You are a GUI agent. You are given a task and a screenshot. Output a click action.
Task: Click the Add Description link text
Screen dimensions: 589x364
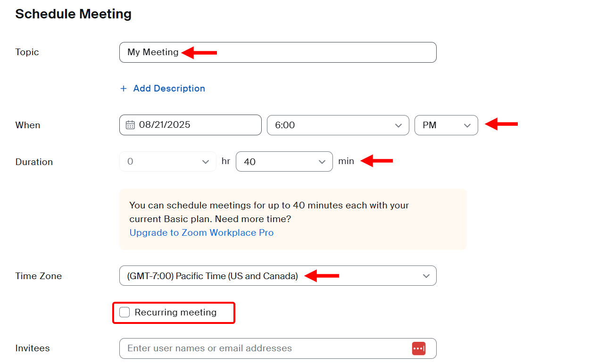tap(169, 89)
